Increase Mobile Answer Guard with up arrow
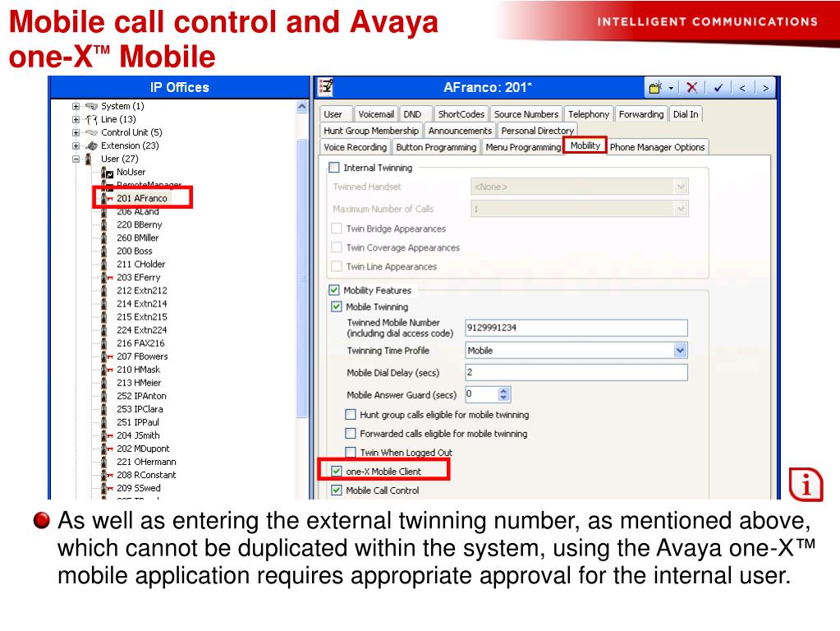The width and height of the screenshot is (840, 631). (503, 391)
